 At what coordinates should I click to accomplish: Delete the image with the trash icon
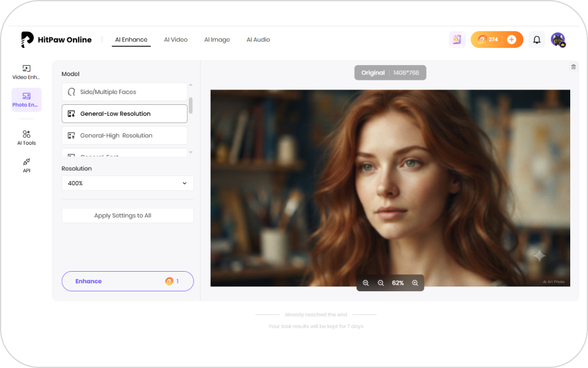pyautogui.click(x=573, y=67)
